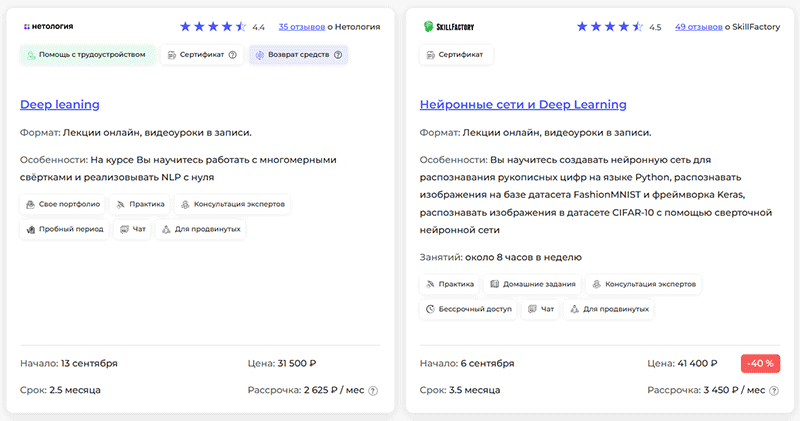Click Для продвинутых tag in Нетология card

pyautogui.click(x=201, y=229)
